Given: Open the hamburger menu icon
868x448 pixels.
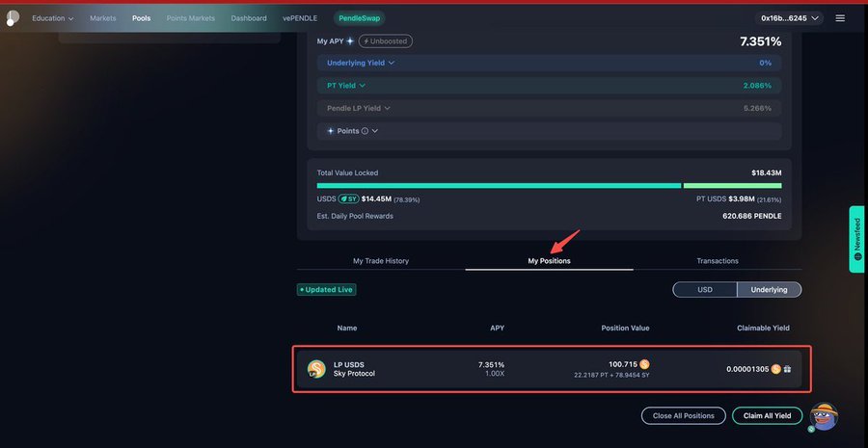Looking at the screenshot, I should coord(840,17).
